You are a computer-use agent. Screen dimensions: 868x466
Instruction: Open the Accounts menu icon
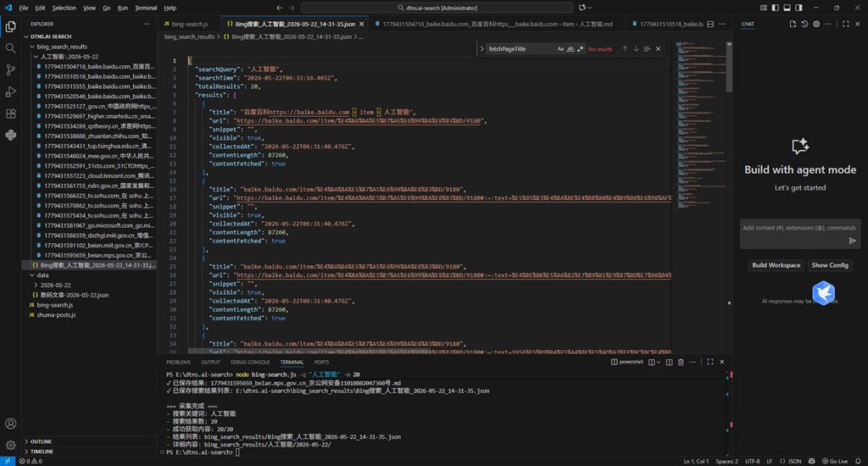tap(10, 424)
